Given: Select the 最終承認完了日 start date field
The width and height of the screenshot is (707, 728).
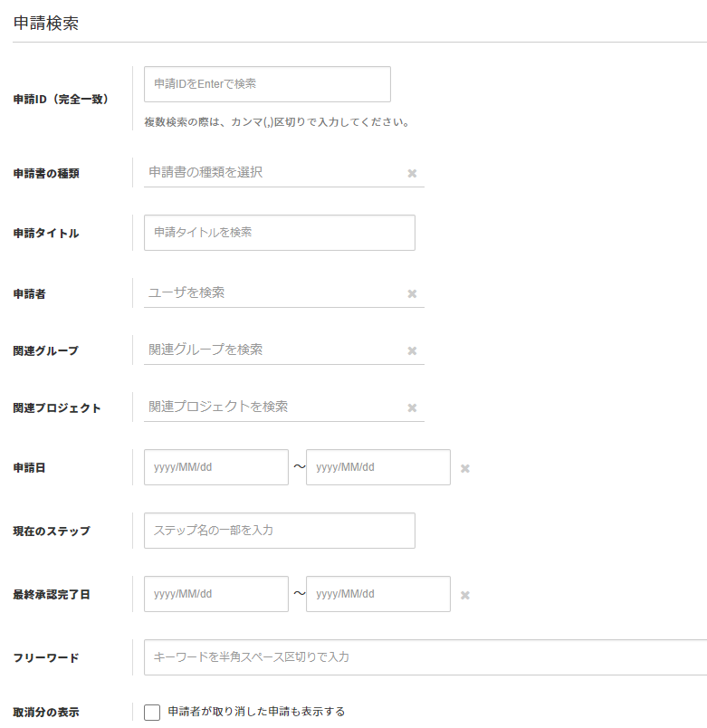Looking at the screenshot, I should point(215,594).
